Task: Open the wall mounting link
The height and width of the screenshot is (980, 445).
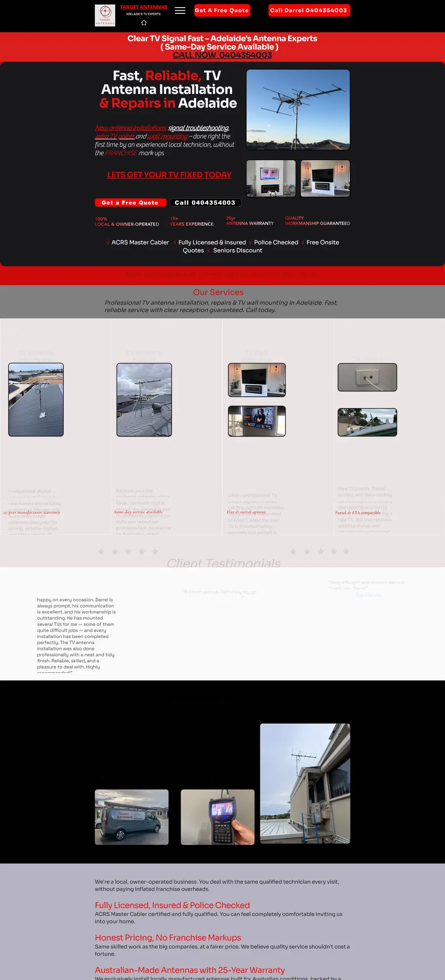Action: coord(167,136)
